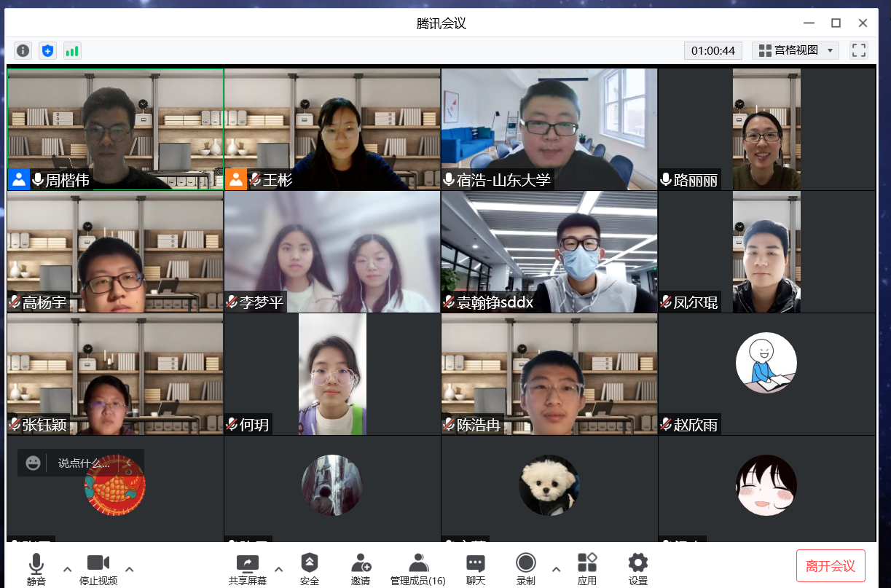Expand audio options arrow beside 静音
The width and height of the screenshot is (891, 588).
pos(68,568)
